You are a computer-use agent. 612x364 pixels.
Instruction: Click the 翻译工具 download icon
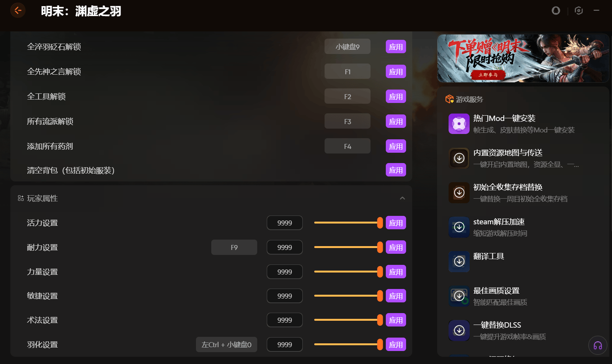(x=459, y=261)
